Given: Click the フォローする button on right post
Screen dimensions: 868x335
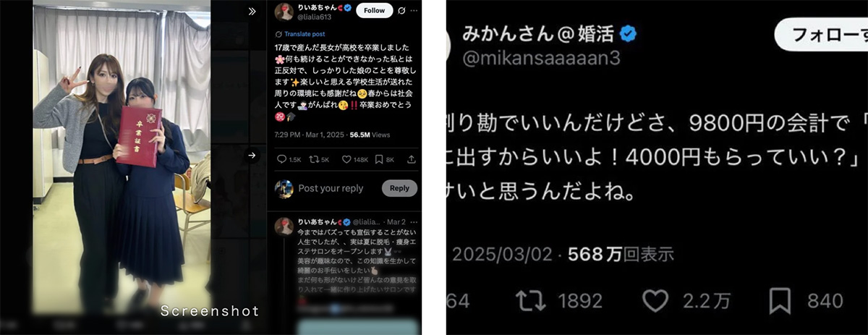Looking at the screenshot, I should pos(821,34).
